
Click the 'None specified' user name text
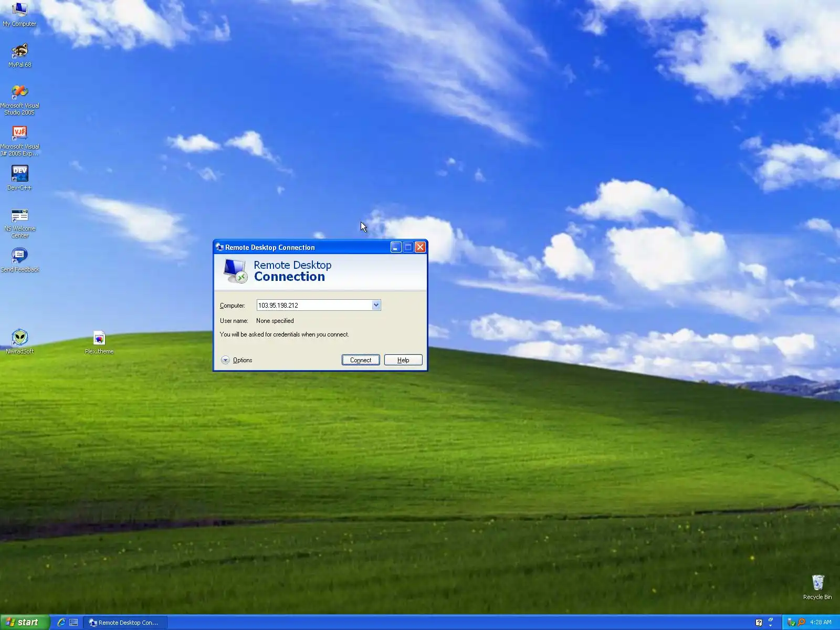(275, 321)
